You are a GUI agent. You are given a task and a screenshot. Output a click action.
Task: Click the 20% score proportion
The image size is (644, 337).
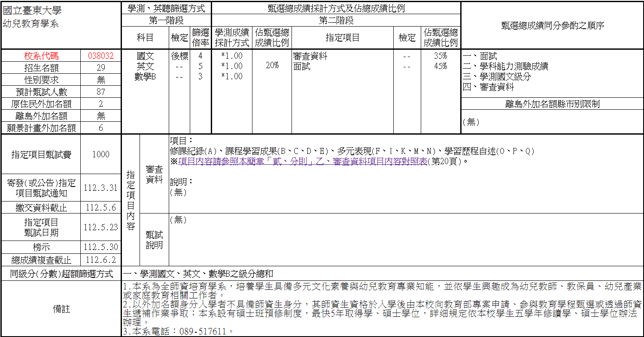point(272,65)
